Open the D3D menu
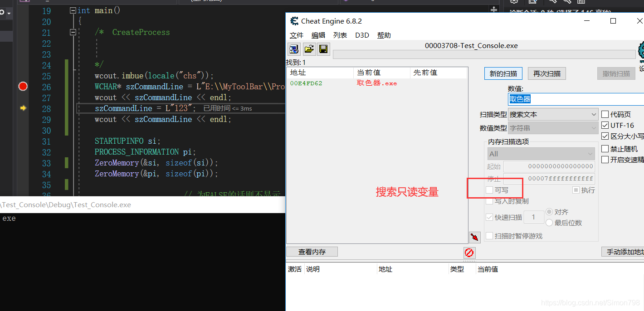 click(362, 35)
